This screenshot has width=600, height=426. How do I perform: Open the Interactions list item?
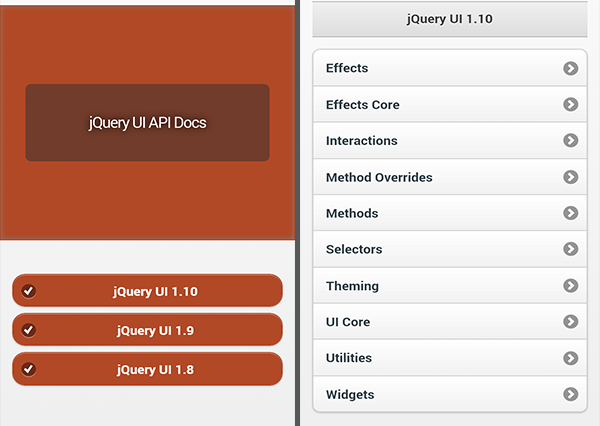450,140
